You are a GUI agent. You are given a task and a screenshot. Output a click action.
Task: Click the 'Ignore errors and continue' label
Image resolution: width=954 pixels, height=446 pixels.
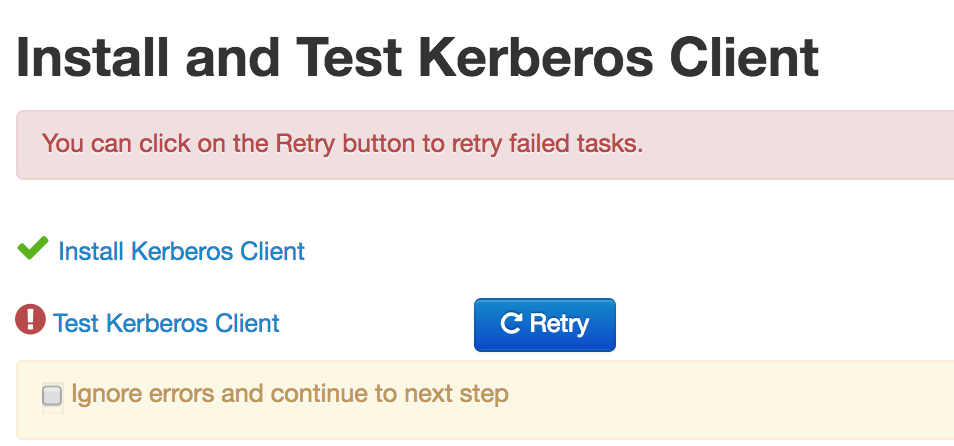point(290,394)
